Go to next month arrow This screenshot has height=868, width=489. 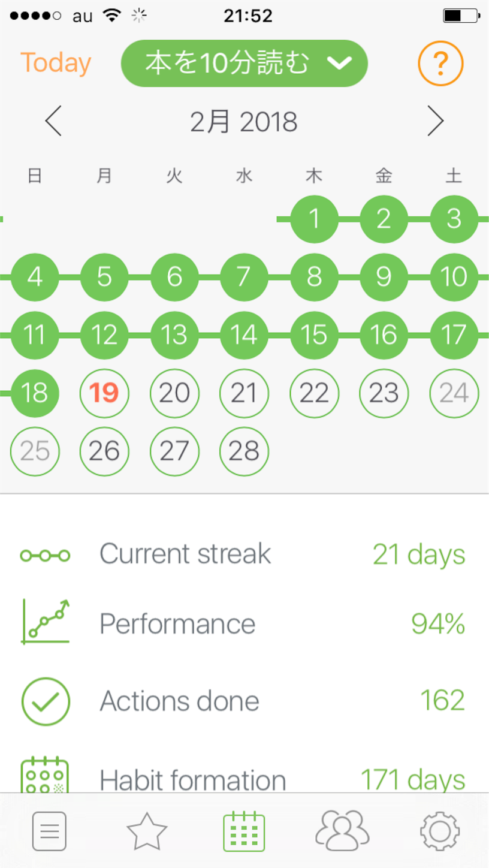point(436,122)
